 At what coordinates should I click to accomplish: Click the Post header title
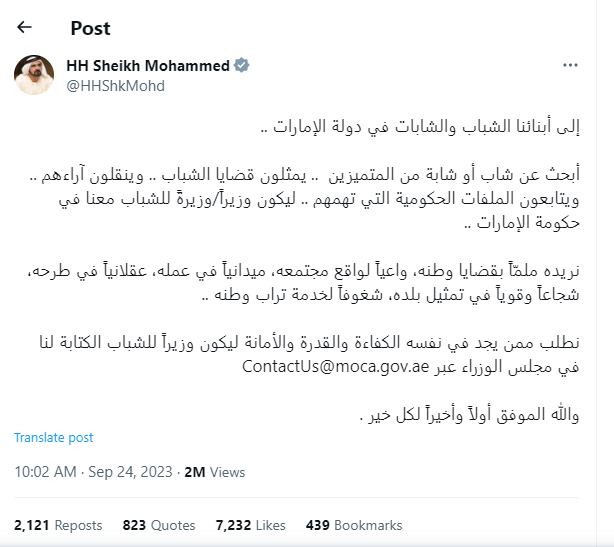pyautogui.click(x=90, y=28)
